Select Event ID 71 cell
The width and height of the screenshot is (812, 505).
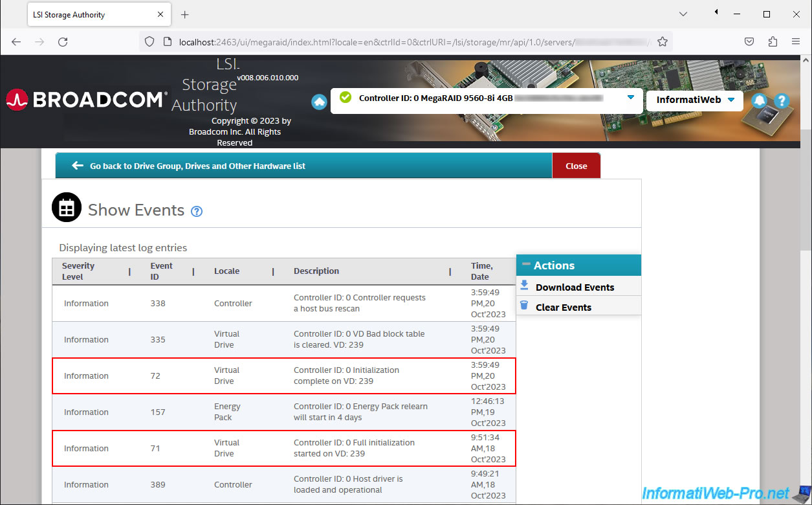155,449
